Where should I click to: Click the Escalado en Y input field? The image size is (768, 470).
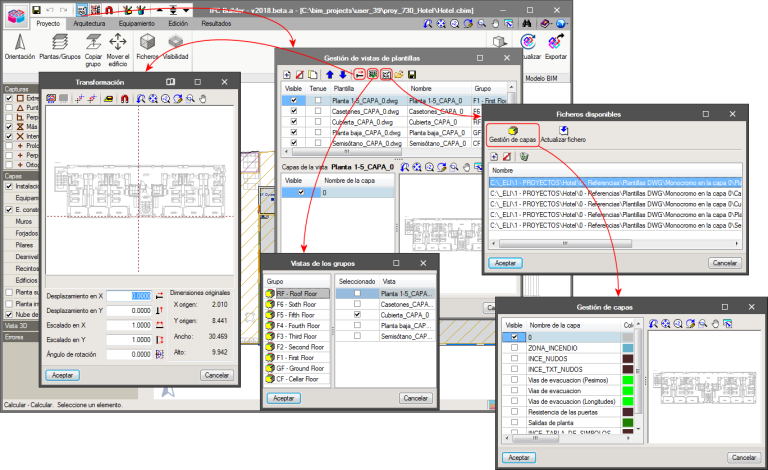(129, 339)
